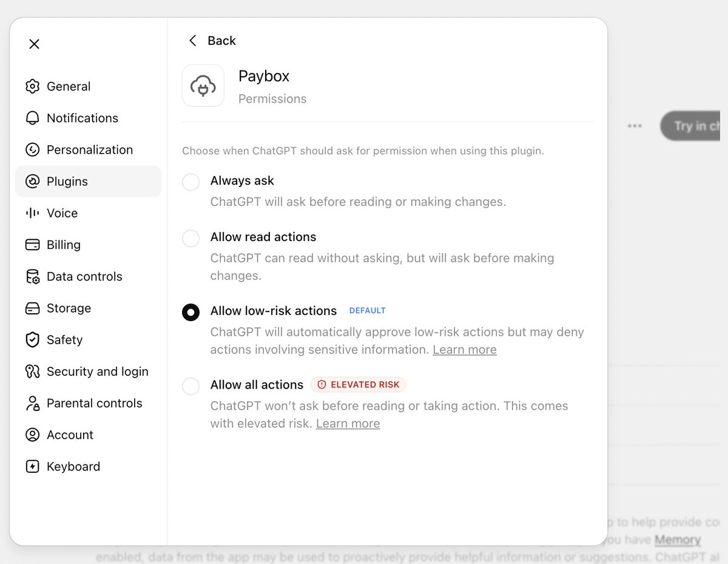The image size is (728, 564).
Task: Open the three-dot menu behind dialog
Action: 635,126
